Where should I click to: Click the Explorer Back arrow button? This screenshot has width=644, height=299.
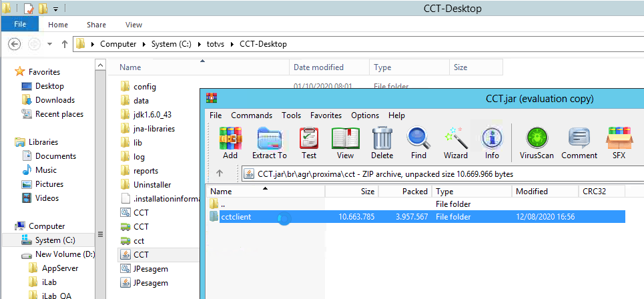pyautogui.click(x=15, y=44)
